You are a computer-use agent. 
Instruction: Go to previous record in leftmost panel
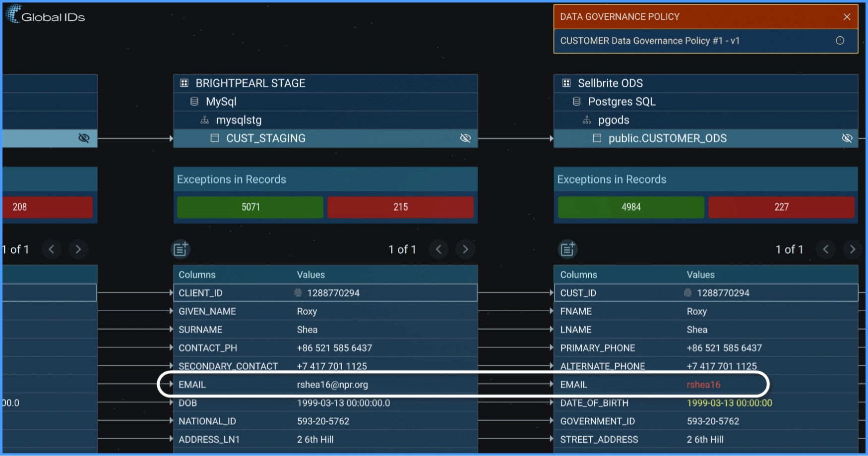point(52,249)
